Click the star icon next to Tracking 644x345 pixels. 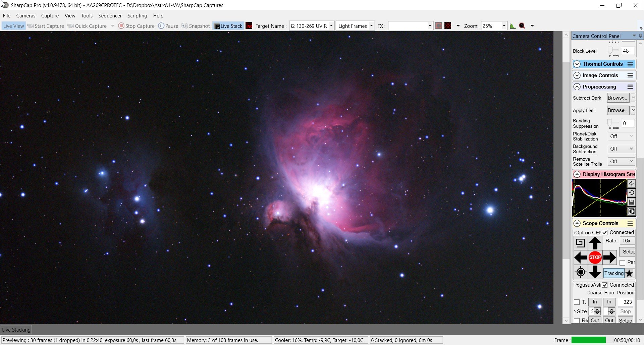(630, 273)
